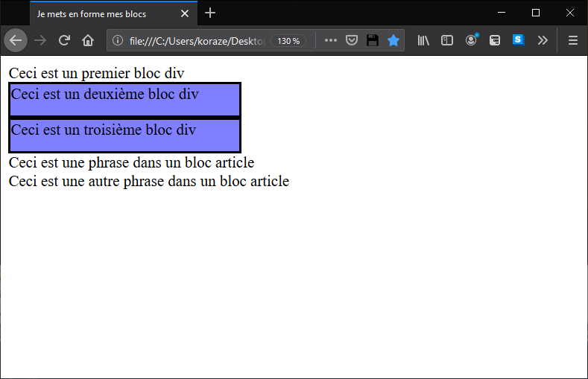Open the hamburger application menu
The width and height of the screenshot is (588, 379).
pos(572,40)
